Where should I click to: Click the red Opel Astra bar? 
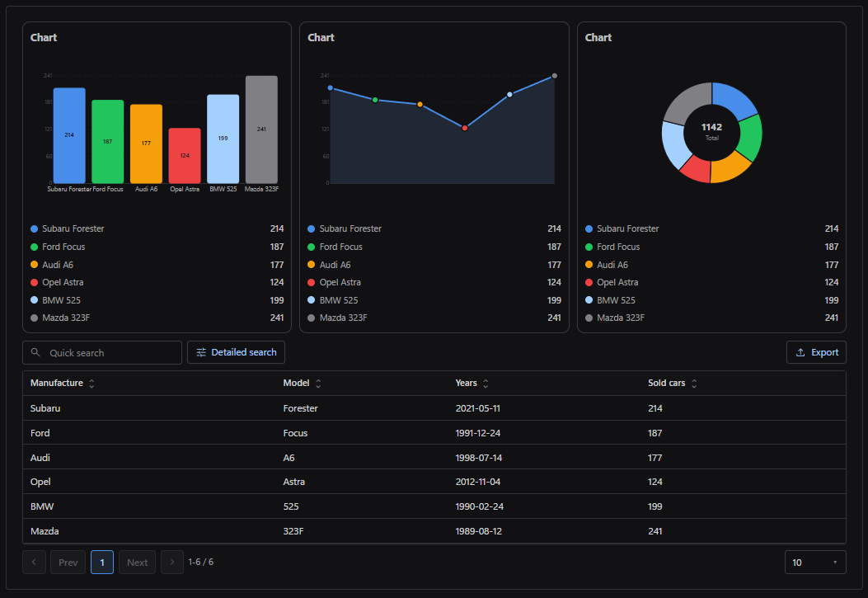[185, 156]
